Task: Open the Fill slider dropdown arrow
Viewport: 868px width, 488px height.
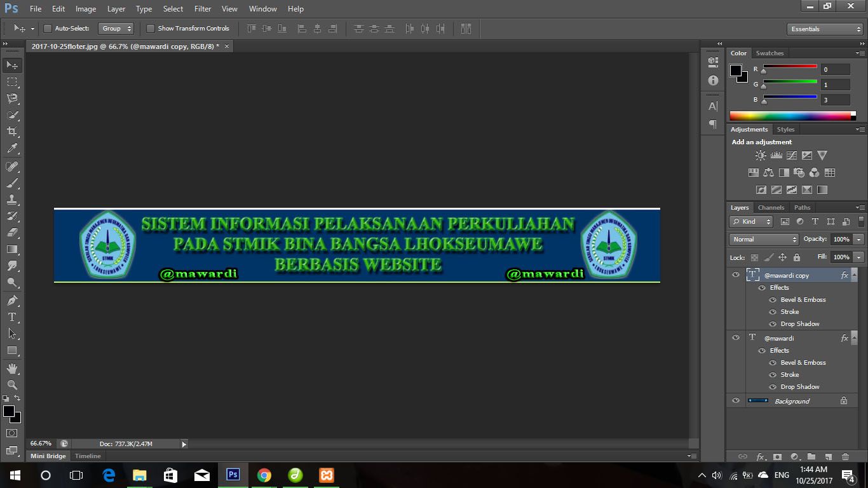Action: [x=859, y=257]
